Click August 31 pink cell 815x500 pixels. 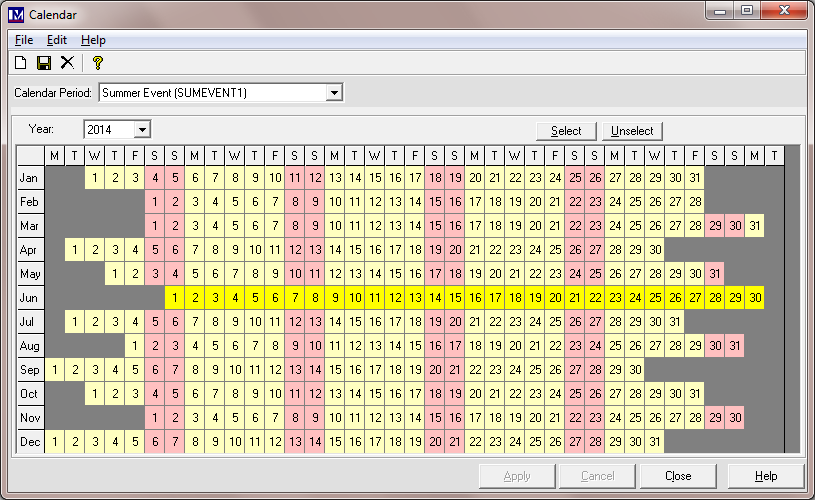point(735,346)
